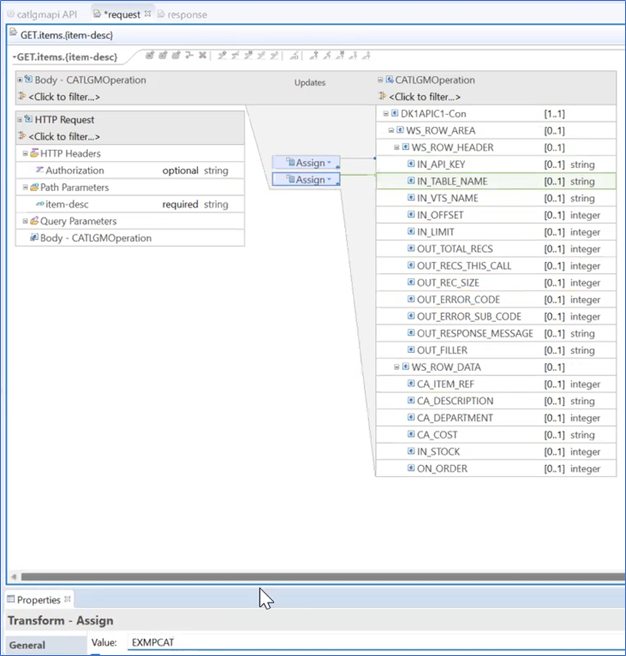Click the icon on the top Assign transform
The image size is (626, 656).
290,162
